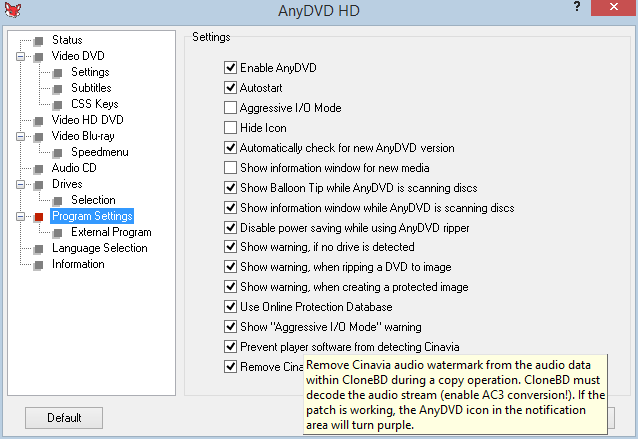Select Status in the tree
Screen dimensions: 638x439
coord(67,40)
